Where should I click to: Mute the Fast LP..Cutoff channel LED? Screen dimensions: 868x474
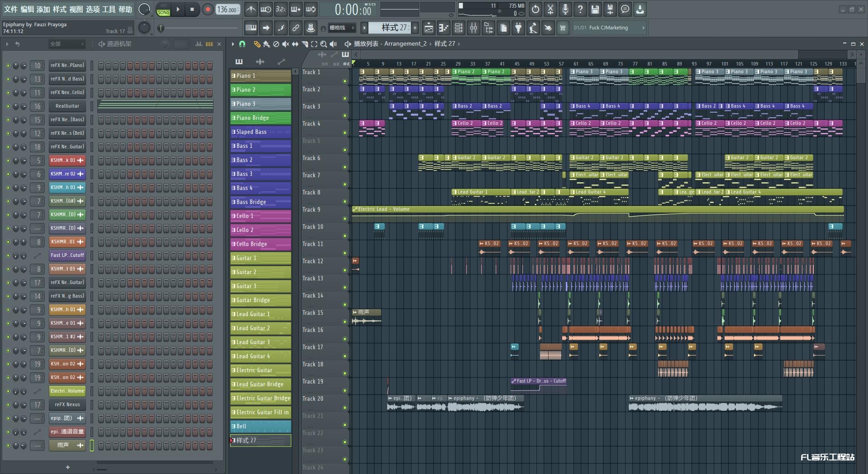point(8,256)
